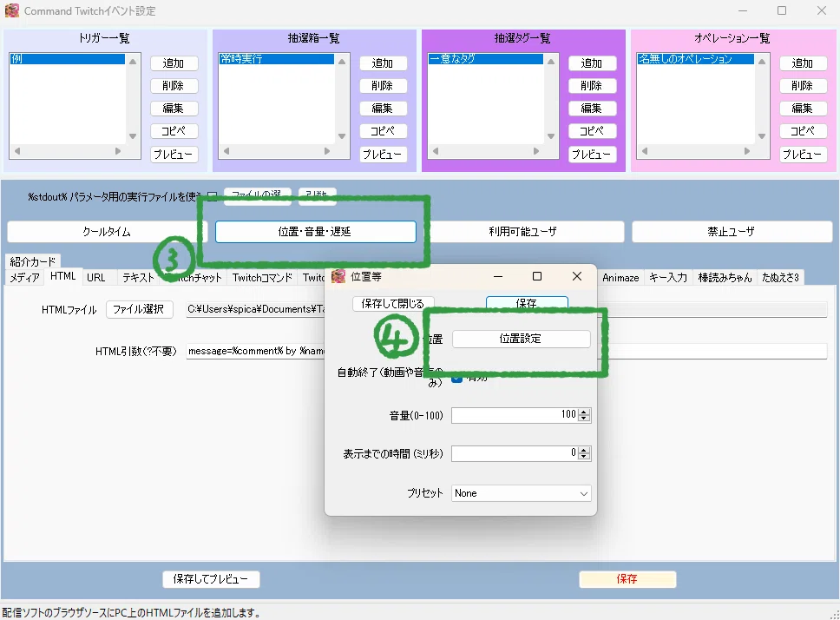Edit the selected operation in オペレーション一覧
The width and height of the screenshot is (840, 620).
(803, 109)
